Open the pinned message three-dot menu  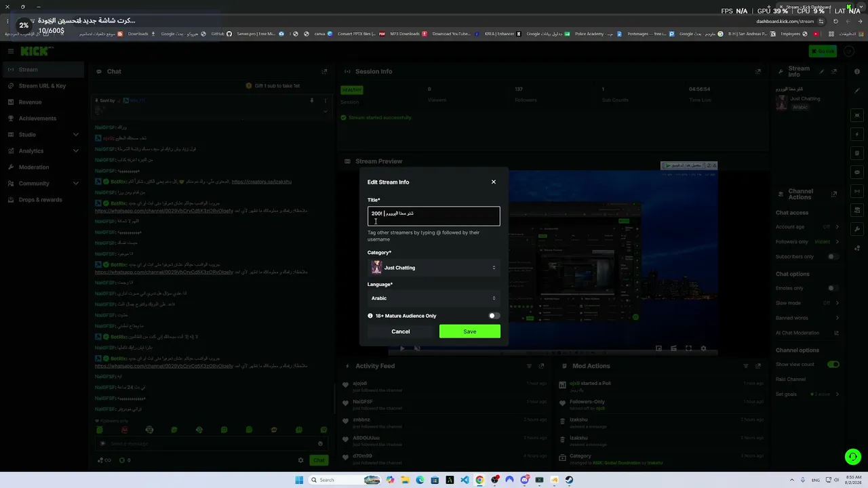(x=325, y=101)
